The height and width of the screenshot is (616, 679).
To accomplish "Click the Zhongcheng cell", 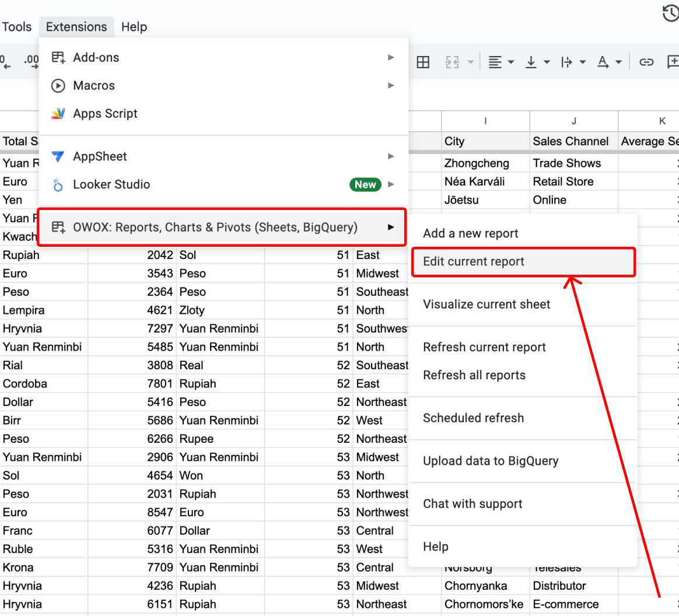I will tap(485, 163).
